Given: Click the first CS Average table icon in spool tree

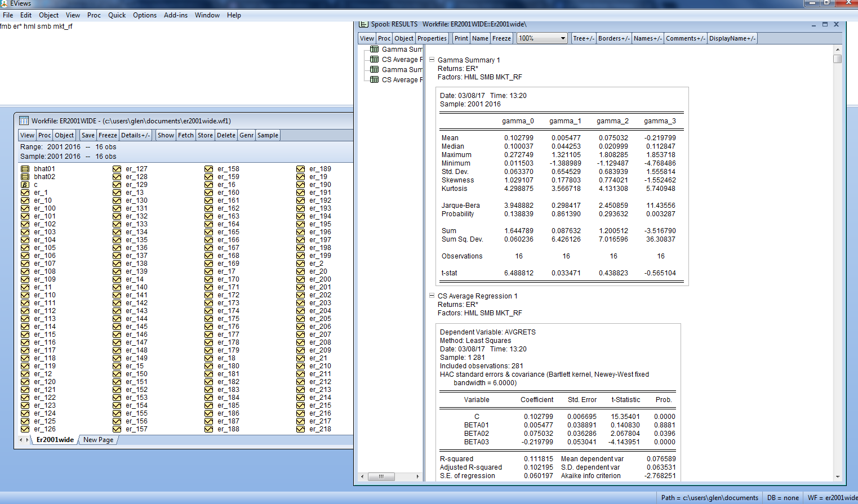Looking at the screenshot, I should pos(374,60).
